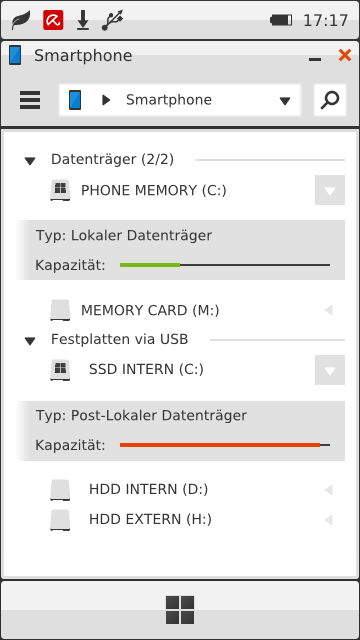Click the USB connection status icon
Image resolution: width=360 pixels, height=640 pixels.
pos(112,20)
